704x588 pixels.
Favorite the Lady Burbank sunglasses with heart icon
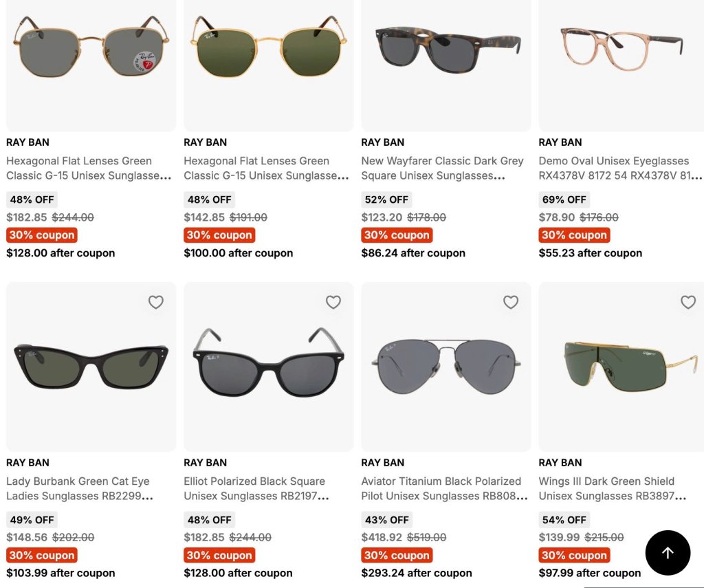coord(156,302)
